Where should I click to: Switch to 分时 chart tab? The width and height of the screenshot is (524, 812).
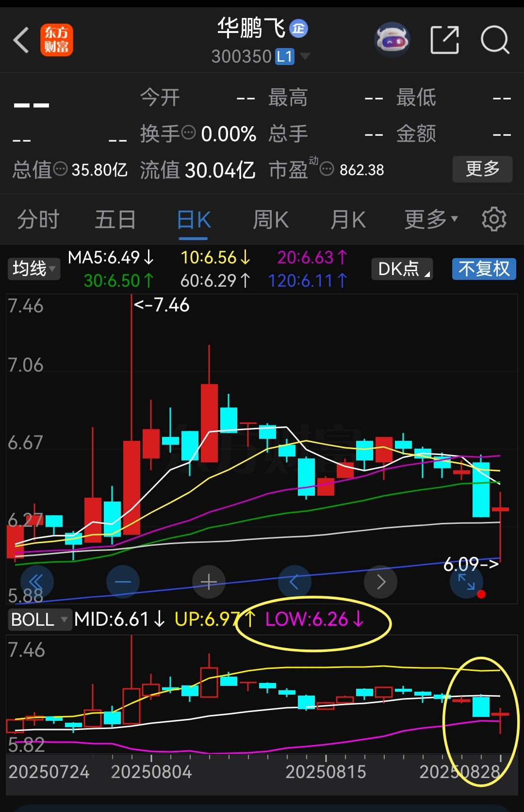point(38,220)
